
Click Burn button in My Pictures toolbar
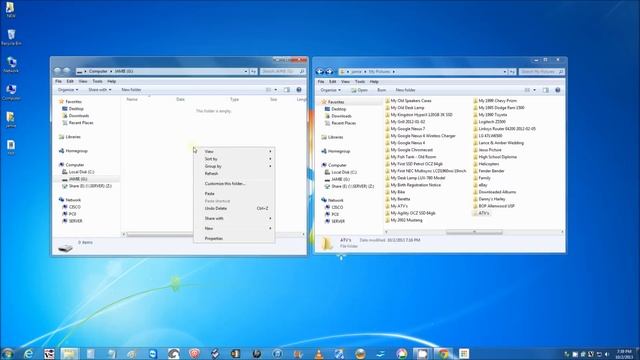382,90
